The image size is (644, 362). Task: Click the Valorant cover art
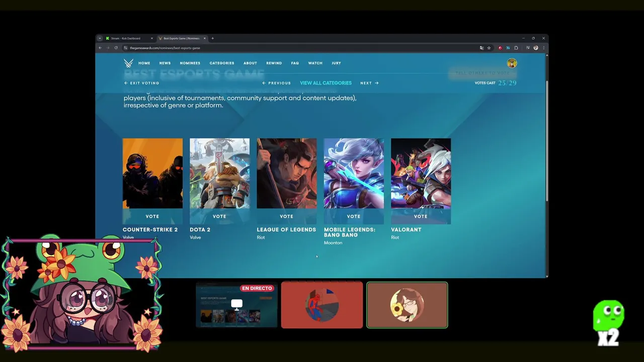pos(421,173)
